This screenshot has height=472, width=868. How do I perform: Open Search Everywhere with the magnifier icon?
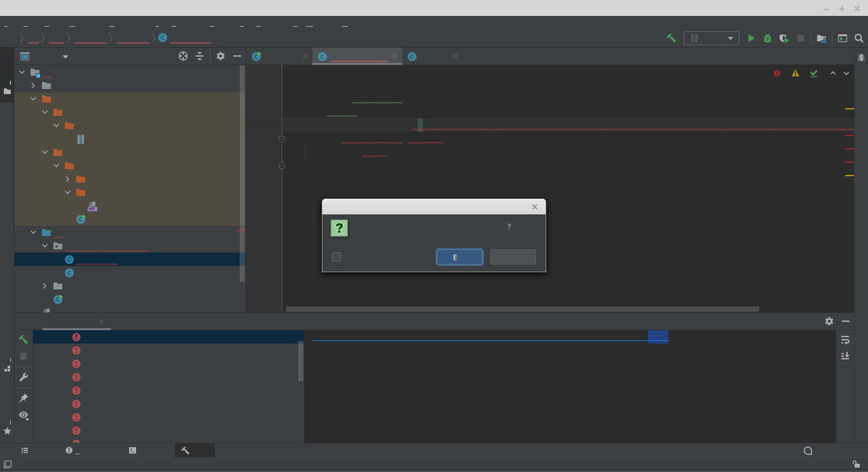click(859, 38)
